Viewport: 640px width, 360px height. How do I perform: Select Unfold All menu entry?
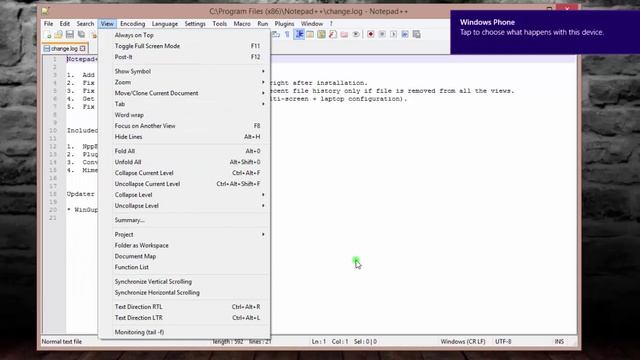click(x=184, y=162)
